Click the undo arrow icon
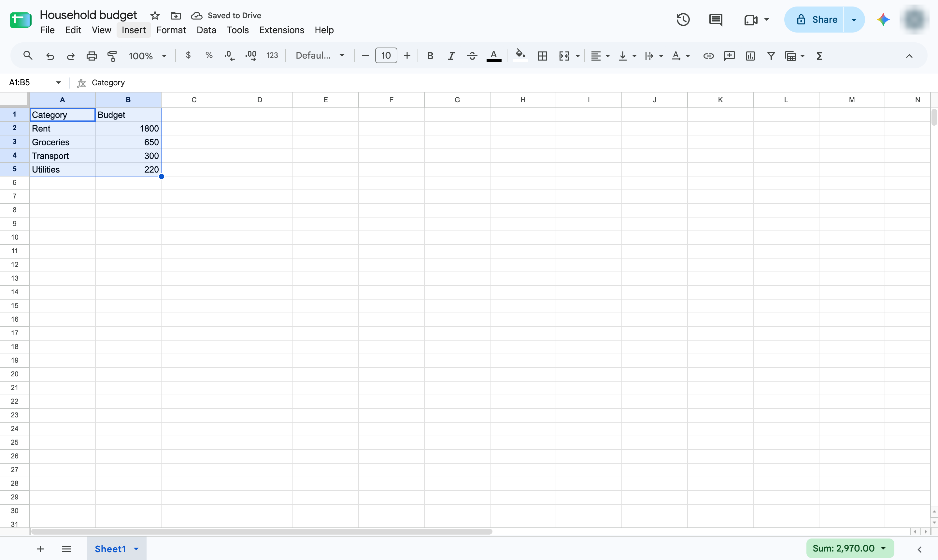Screen dimensions: 938x560 (x=50, y=56)
